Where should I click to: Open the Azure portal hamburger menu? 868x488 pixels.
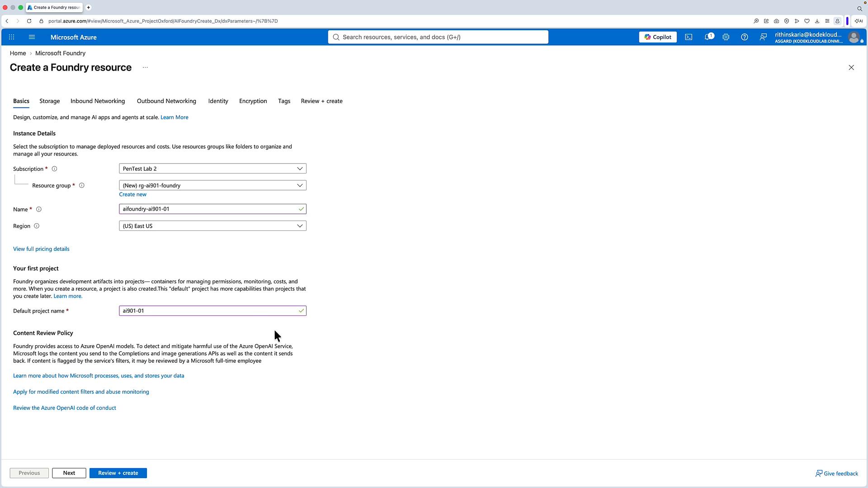pyautogui.click(x=32, y=37)
